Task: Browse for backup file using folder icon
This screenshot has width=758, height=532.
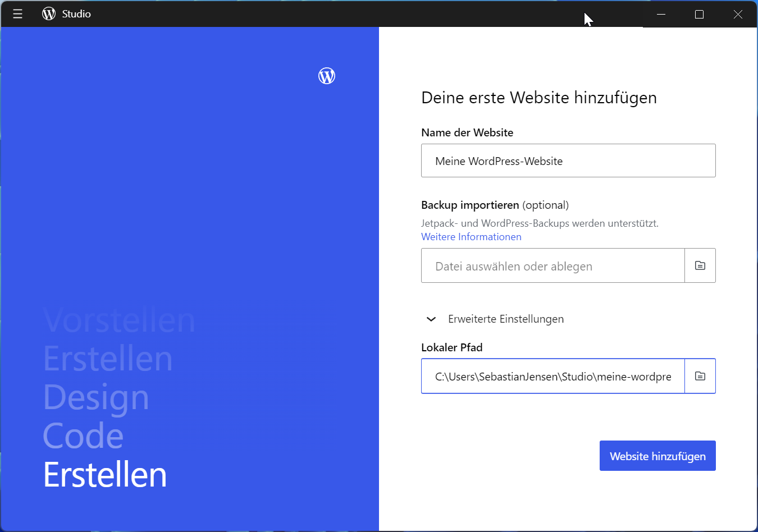Action: click(700, 265)
